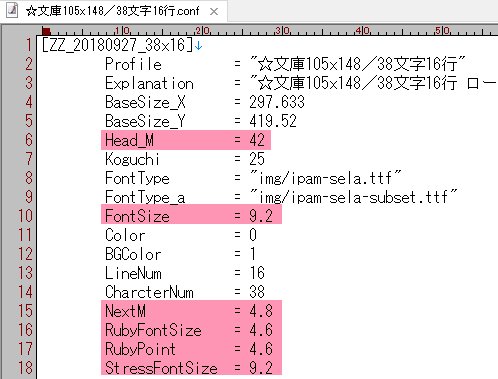Click the RubyPoint value 4.6
The width and height of the screenshot is (498, 379).
pyautogui.click(x=261, y=349)
